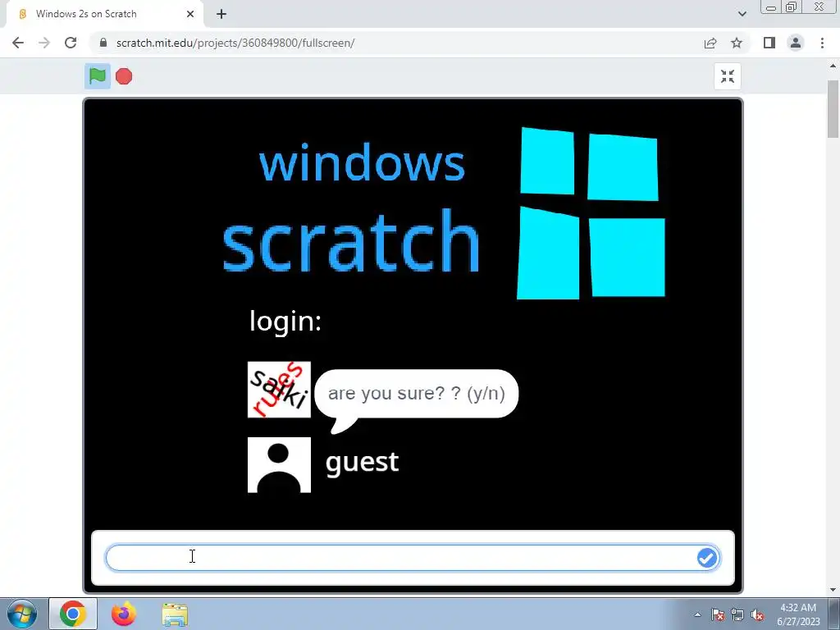The image size is (840, 630).
Task: Close the Windows 2s on Scratch tab
Action: [x=190, y=14]
